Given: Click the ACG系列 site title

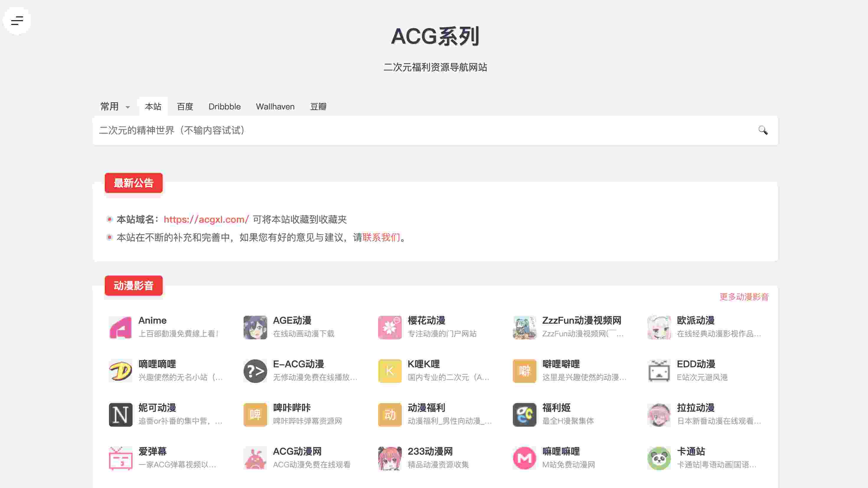Looking at the screenshot, I should 435,36.
